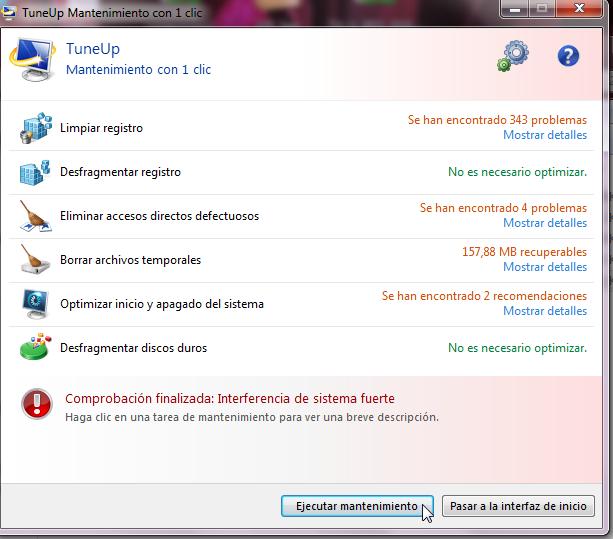The image size is (613, 539).
Task: Close the TuneUp window
Action: (579, 9)
